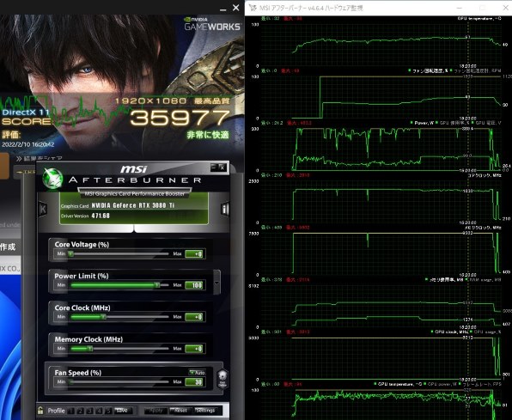Click the Memory Clock +0 value box

point(195,349)
